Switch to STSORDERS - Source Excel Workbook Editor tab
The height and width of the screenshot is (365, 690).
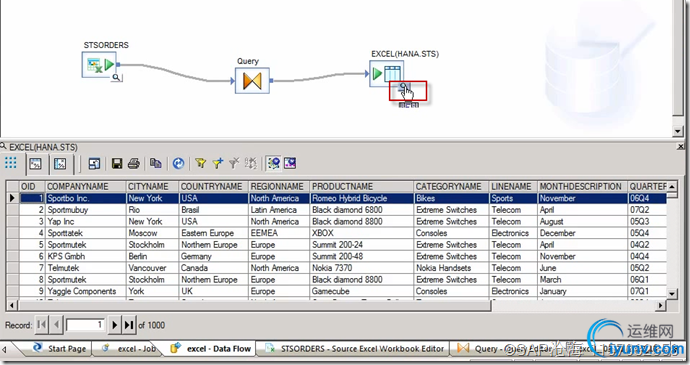tap(355, 348)
